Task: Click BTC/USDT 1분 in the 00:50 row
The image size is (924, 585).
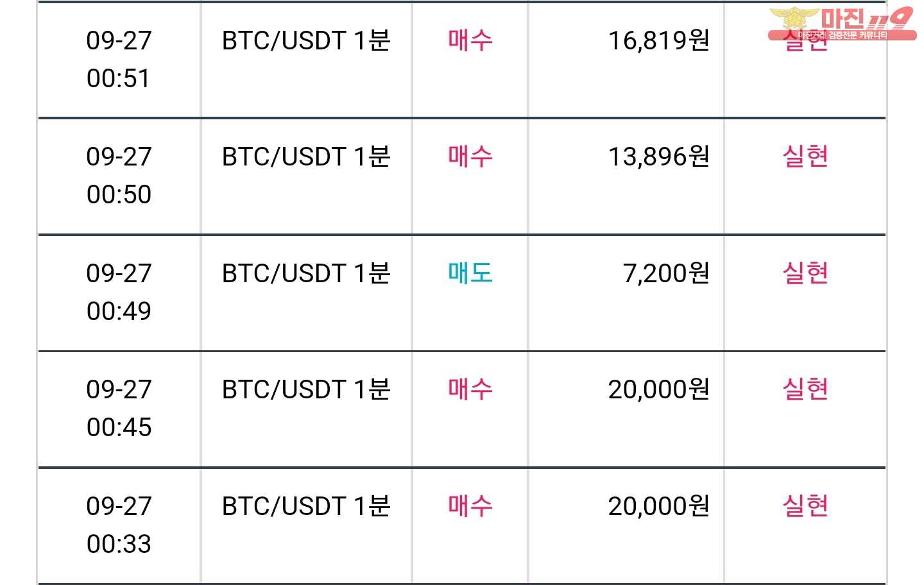Action: (x=306, y=157)
